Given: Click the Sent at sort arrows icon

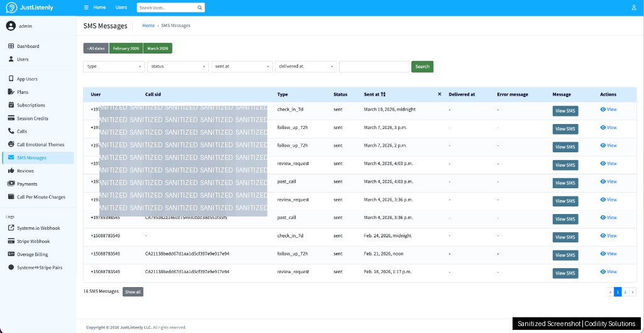Looking at the screenshot, I should (x=383, y=94).
